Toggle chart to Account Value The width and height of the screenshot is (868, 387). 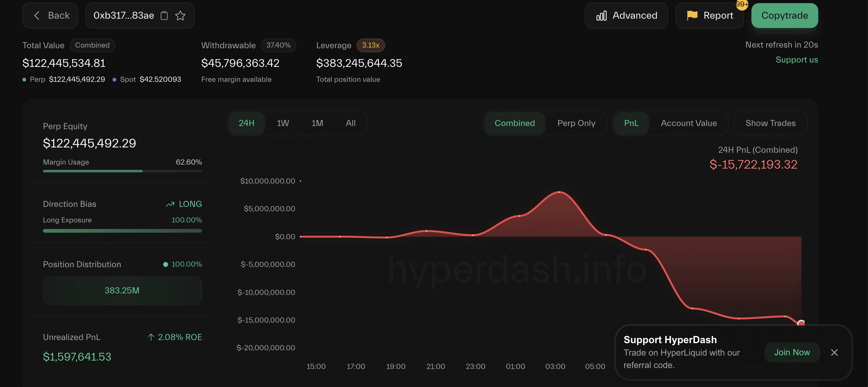(688, 123)
